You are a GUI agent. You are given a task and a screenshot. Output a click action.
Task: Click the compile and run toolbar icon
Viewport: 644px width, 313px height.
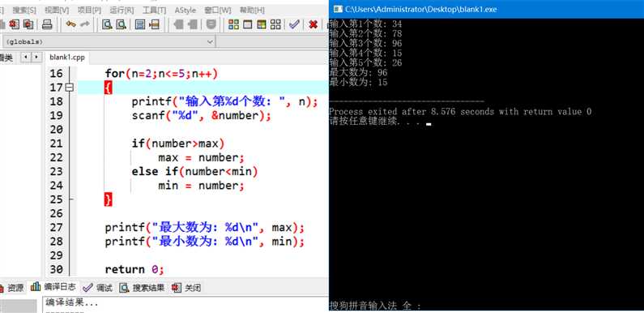(262, 24)
